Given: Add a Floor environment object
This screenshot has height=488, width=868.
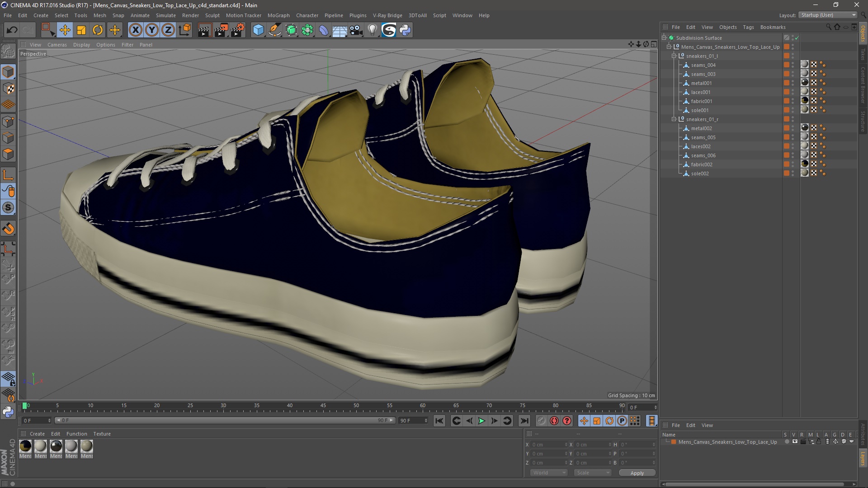Looking at the screenshot, I should coord(340,30).
